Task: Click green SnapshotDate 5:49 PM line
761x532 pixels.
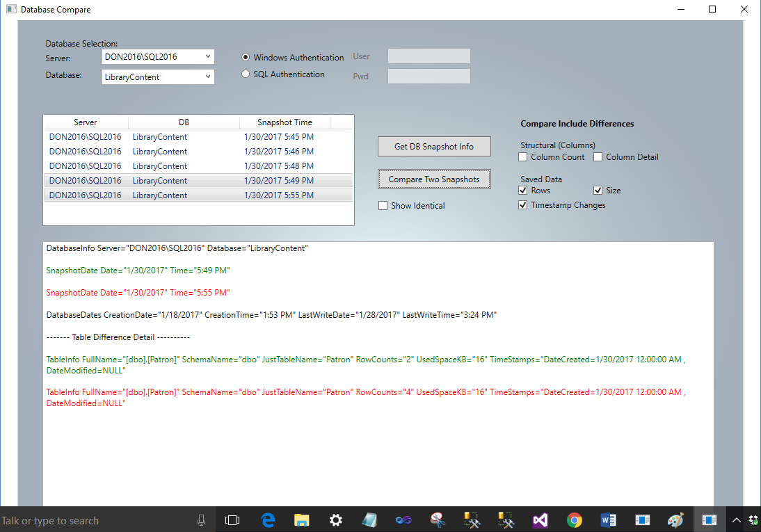Action: point(138,271)
